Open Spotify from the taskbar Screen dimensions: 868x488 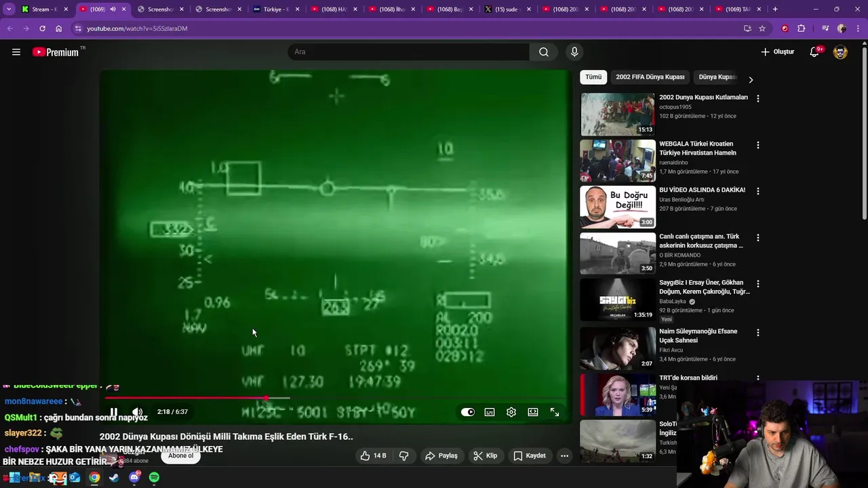154,478
